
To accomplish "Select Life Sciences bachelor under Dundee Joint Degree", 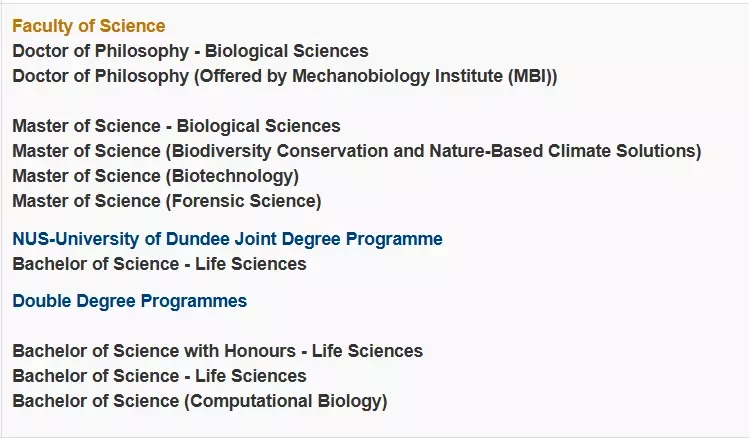I will tap(159, 264).
